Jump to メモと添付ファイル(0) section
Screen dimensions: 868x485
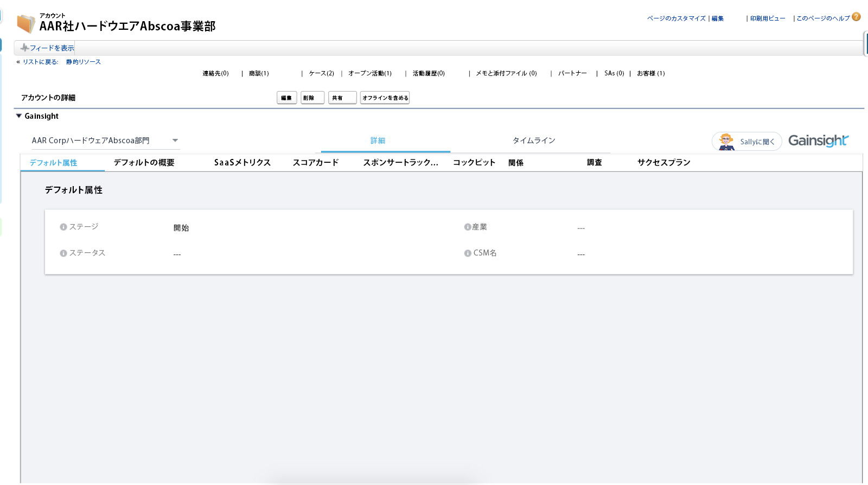[507, 73]
